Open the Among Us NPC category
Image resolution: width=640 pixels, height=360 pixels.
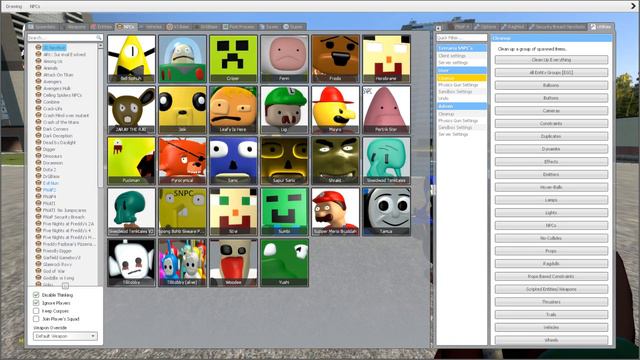point(53,61)
